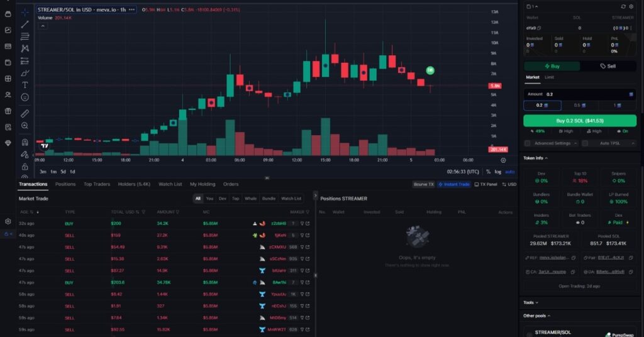Viewport: 644px width, 337px height.
Task: Select the trend line drawing tool
Action: coord(25,25)
